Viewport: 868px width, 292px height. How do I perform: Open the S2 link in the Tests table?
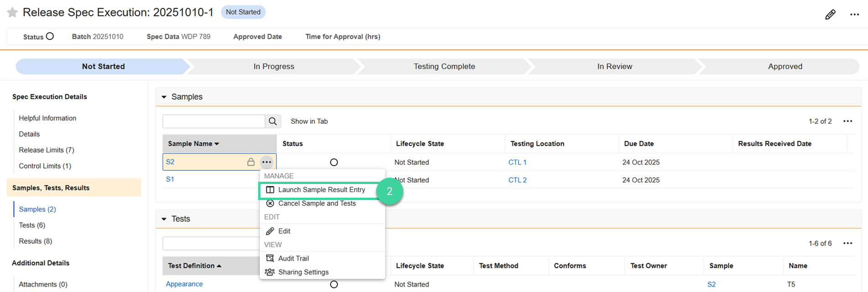712,284
